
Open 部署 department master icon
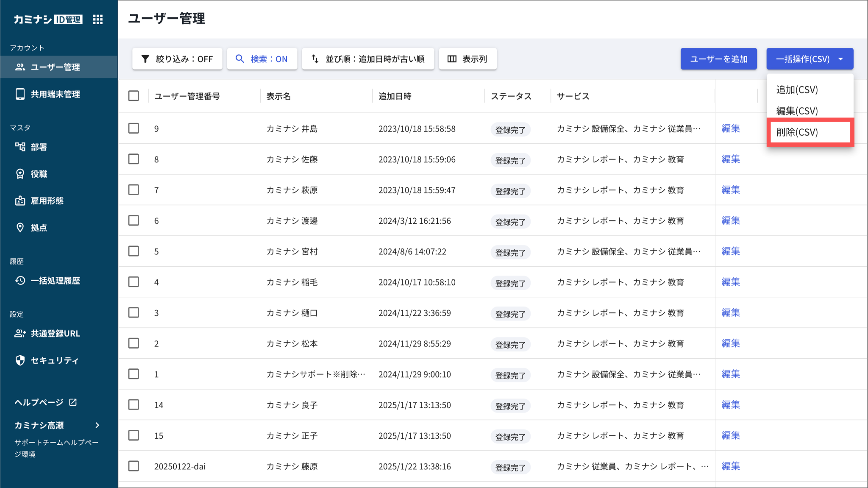(x=20, y=147)
